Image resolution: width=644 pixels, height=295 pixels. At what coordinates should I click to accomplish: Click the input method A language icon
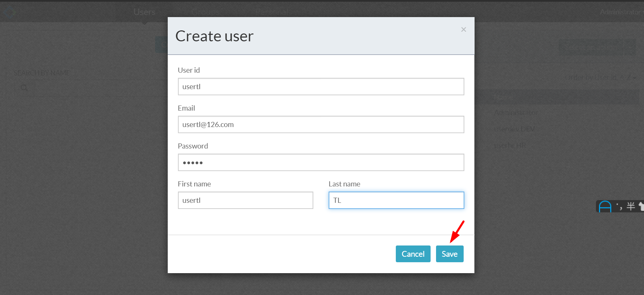605,207
